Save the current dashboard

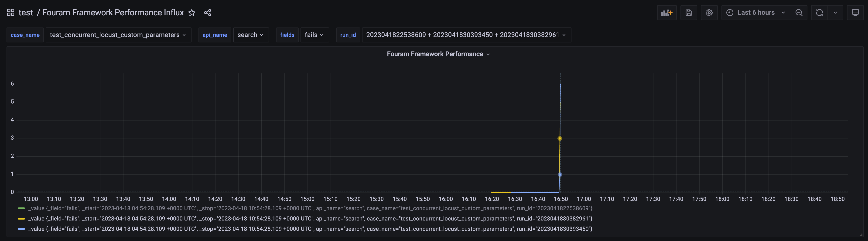click(x=688, y=13)
